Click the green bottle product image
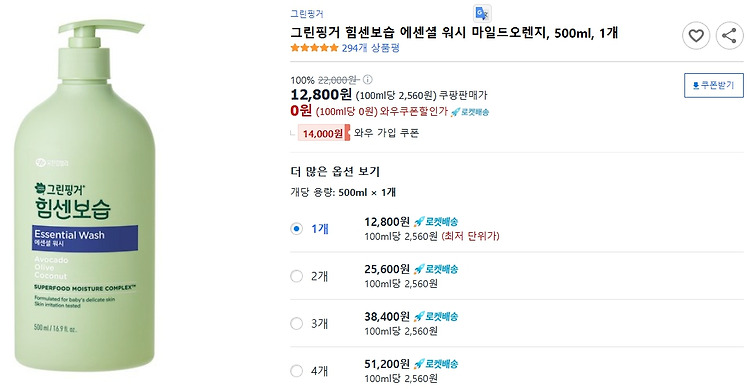 tap(85, 196)
